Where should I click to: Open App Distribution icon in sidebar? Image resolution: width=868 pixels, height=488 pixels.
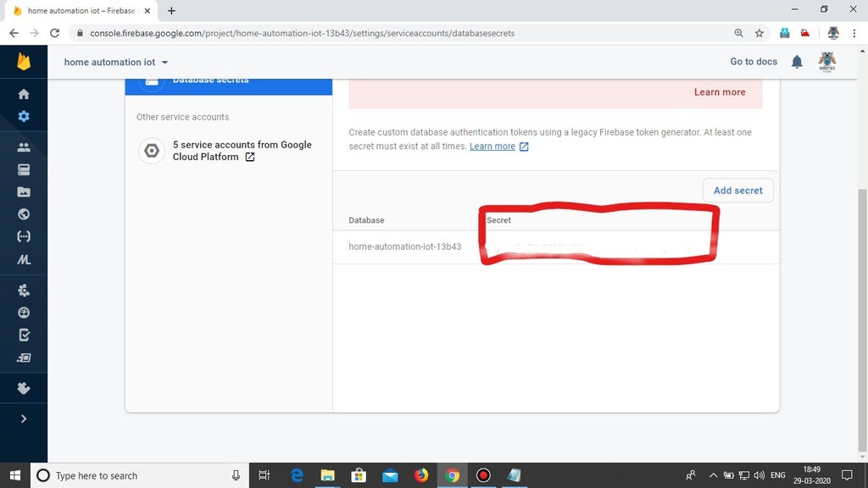point(23,358)
